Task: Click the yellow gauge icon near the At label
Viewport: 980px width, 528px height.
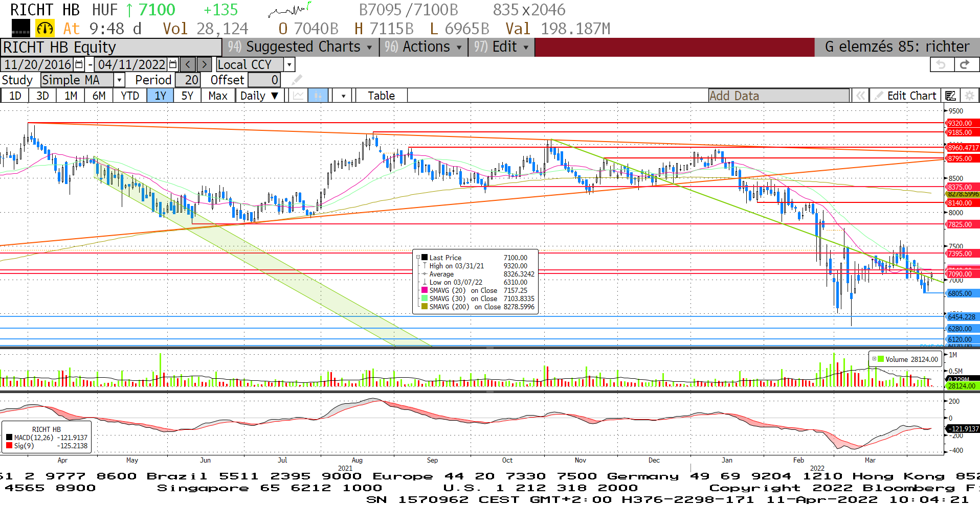Action: tap(45, 28)
